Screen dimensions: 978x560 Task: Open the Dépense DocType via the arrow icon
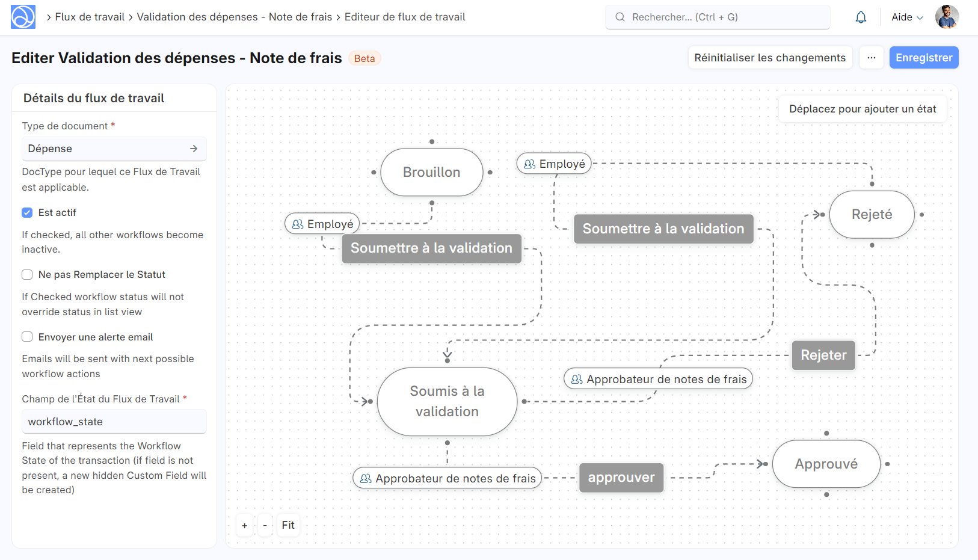coord(195,148)
